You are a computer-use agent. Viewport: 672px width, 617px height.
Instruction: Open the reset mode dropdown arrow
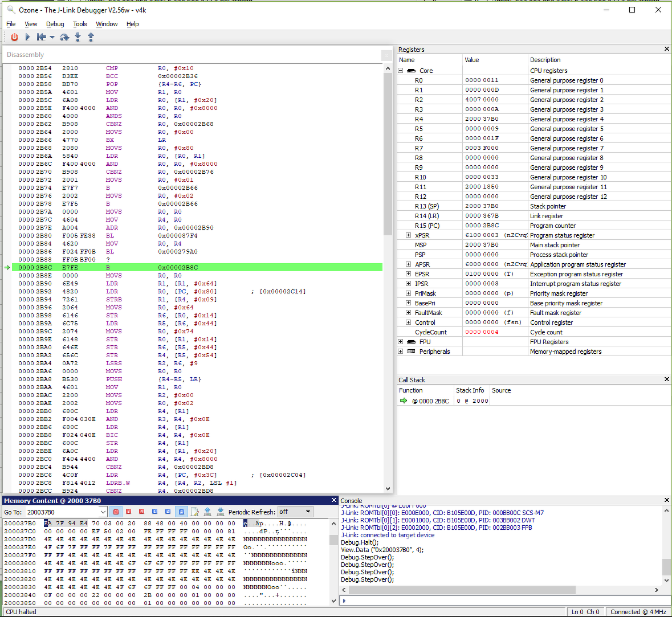(x=52, y=37)
